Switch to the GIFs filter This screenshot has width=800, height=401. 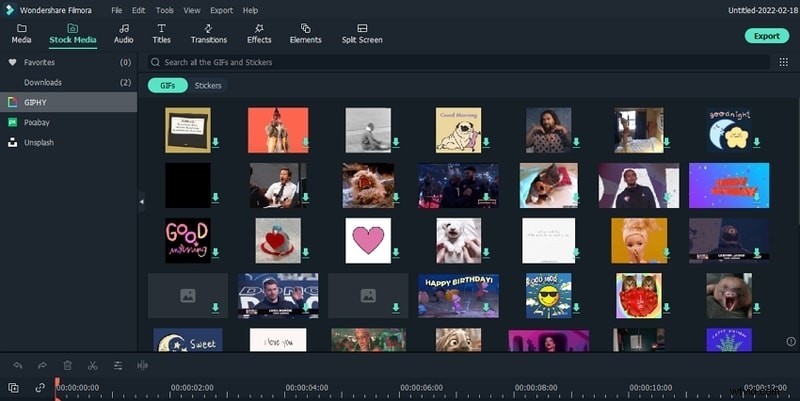(x=167, y=85)
